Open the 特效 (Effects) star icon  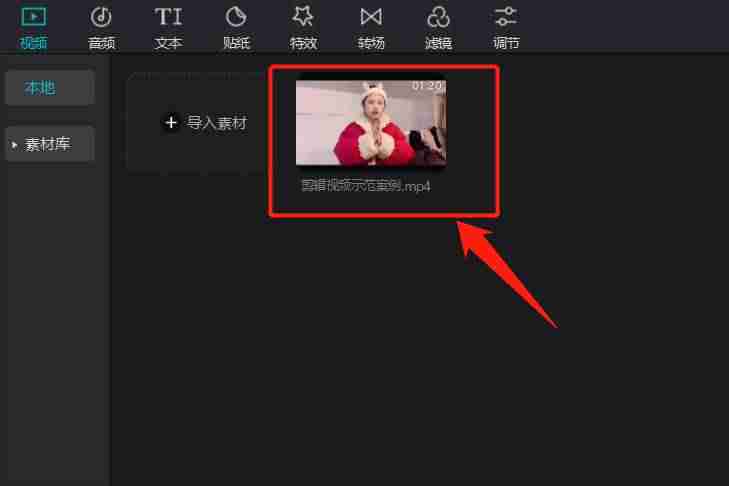pyautogui.click(x=303, y=17)
